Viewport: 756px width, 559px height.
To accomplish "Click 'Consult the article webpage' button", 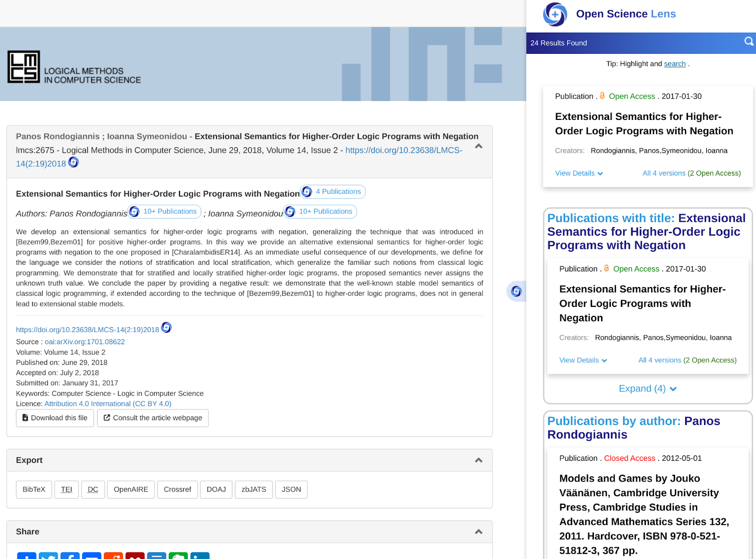I will [x=153, y=418].
